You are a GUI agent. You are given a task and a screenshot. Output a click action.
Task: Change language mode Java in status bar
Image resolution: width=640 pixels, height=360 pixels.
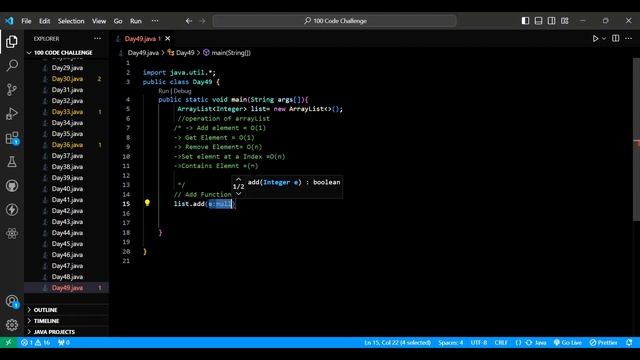point(540,342)
